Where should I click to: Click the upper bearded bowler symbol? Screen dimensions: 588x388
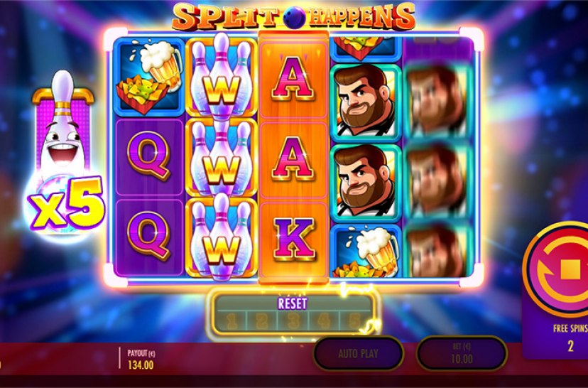[x=365, y=102]
